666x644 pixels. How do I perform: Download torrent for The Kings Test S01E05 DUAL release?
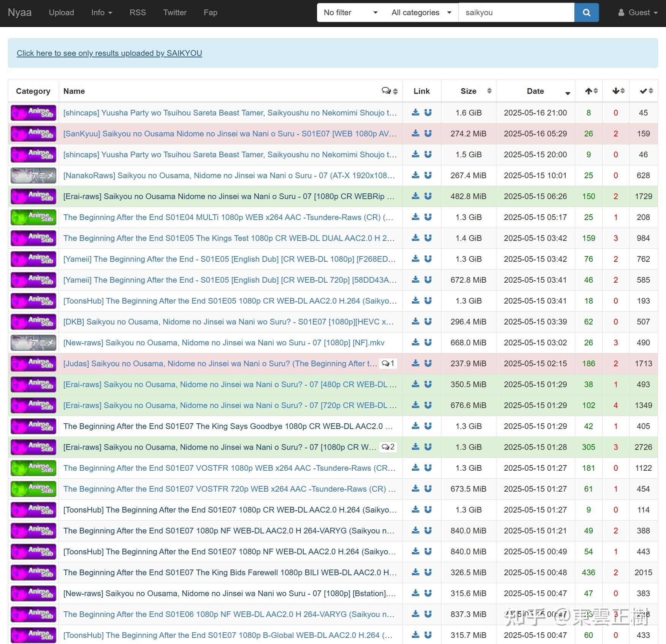[x=415, y=238]
